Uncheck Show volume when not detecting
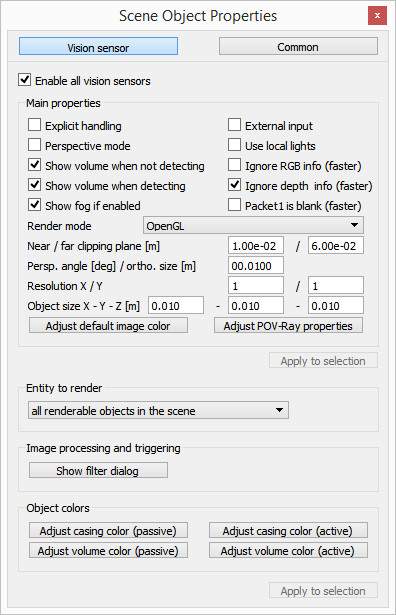This screenshot has width=396, height=615. [x=35, y=165]
